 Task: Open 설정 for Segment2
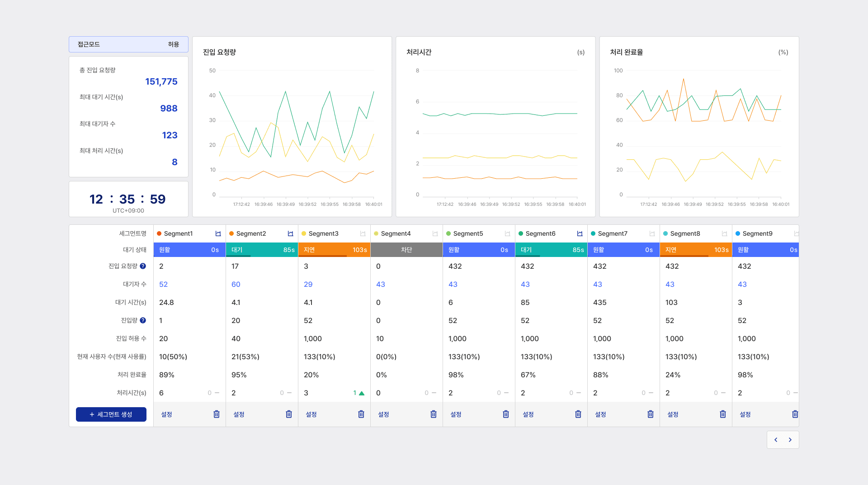pyautogui.click(x=239, y=414)
